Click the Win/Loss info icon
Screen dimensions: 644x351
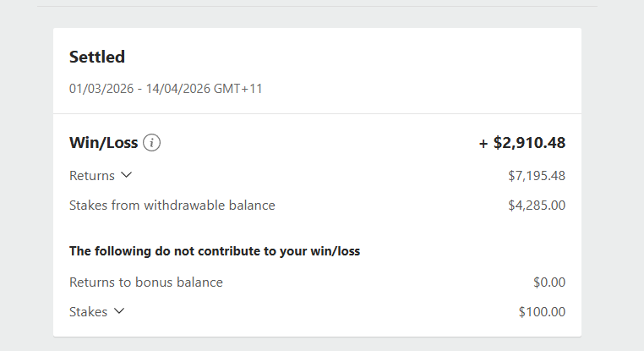tap(151, 143)
